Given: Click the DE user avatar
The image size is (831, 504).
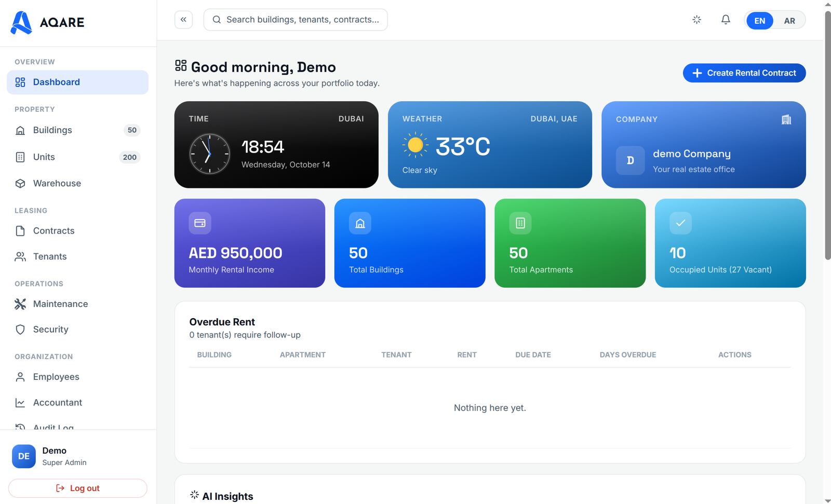Looking at the screenshot, I should [x=24, y=456].
